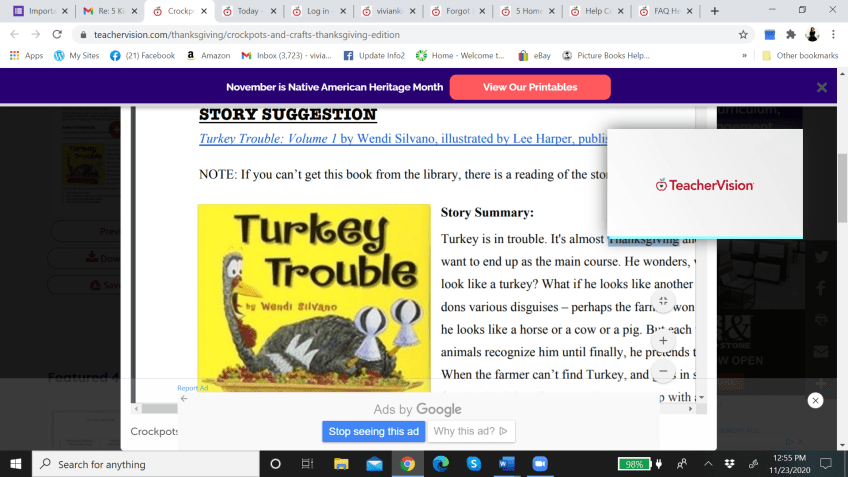Close the bottom ad overlay
This screenshot has height=477, width=848.
click(815, 400)
